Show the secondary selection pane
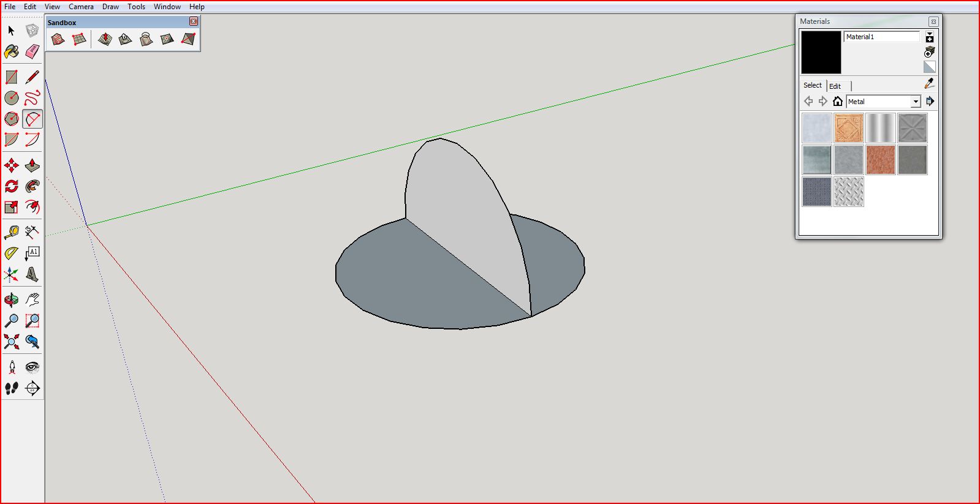Image resolution: width=980 pixels, height=504 pixels. tap(930, 37)
